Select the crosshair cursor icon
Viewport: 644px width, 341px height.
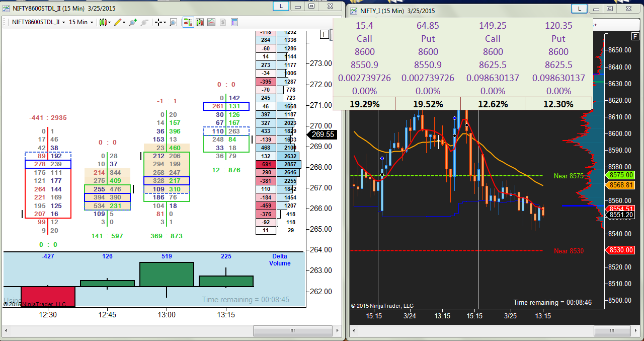point(158,22)
